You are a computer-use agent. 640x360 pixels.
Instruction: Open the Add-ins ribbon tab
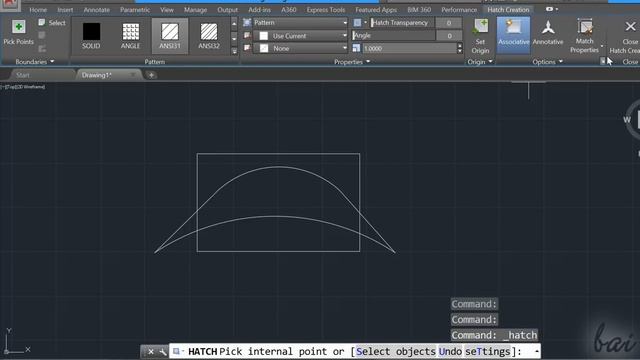coord(259,9)
